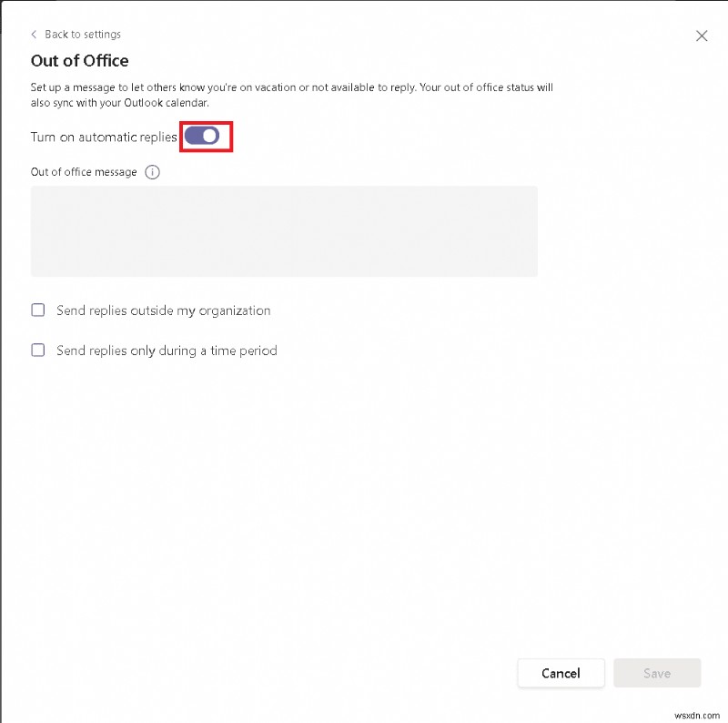Click the Save button

(656, 673)
